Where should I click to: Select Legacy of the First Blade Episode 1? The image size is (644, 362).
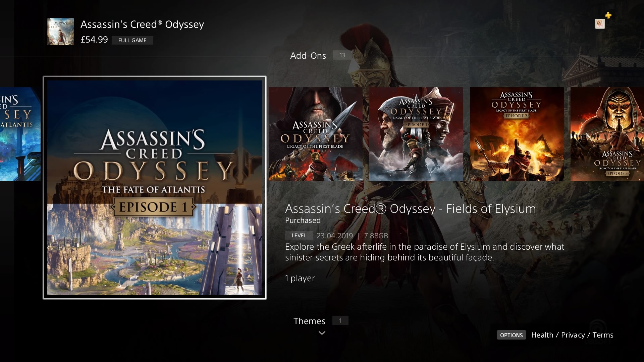tap(416, 134)
